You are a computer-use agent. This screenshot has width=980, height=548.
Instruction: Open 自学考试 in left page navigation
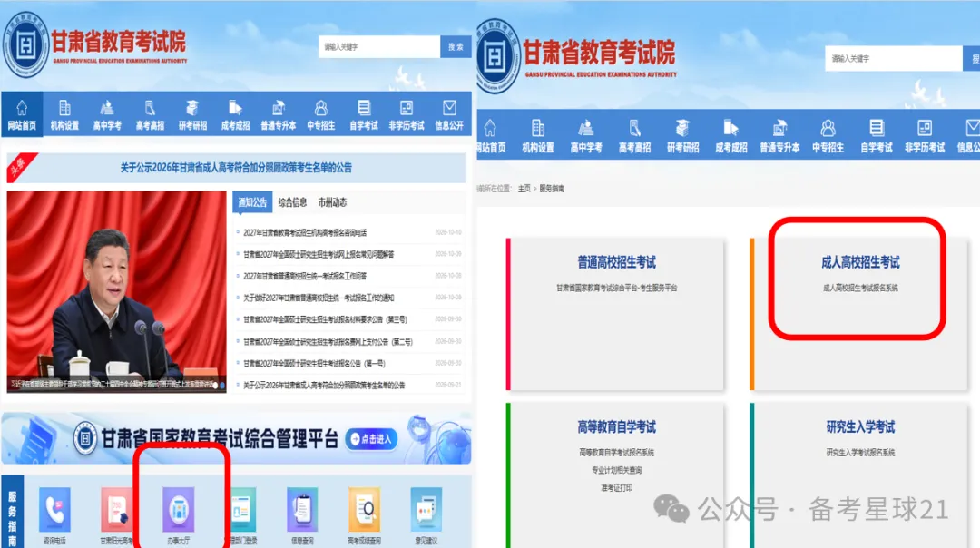364,115
